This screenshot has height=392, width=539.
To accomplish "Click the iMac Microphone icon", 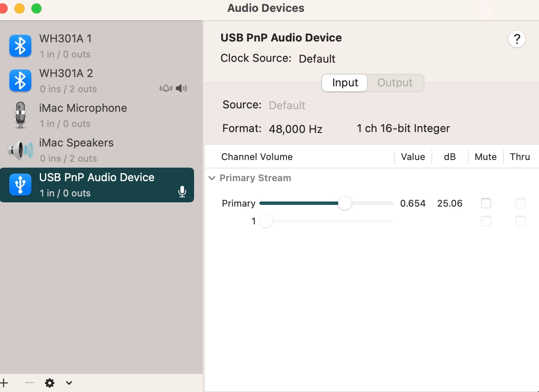I will click(x=20, y=115).
